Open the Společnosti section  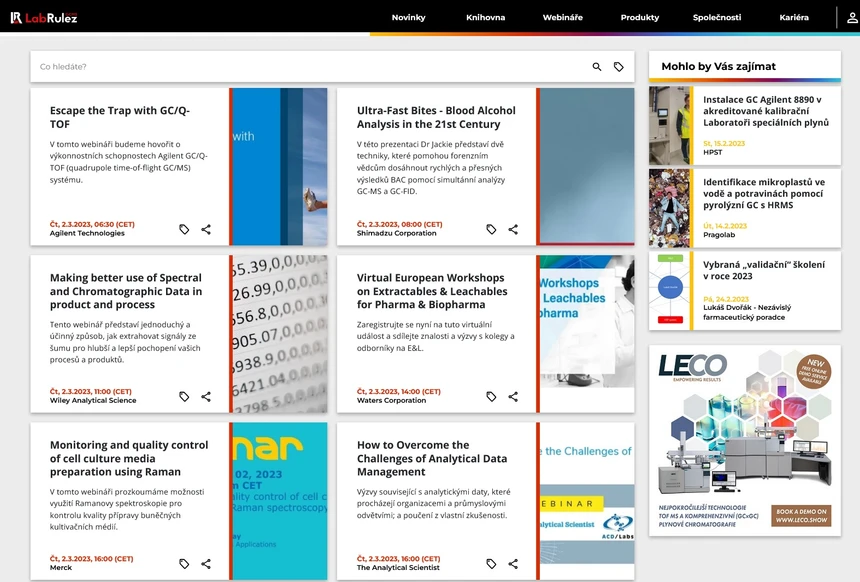(x=722, y=17)
